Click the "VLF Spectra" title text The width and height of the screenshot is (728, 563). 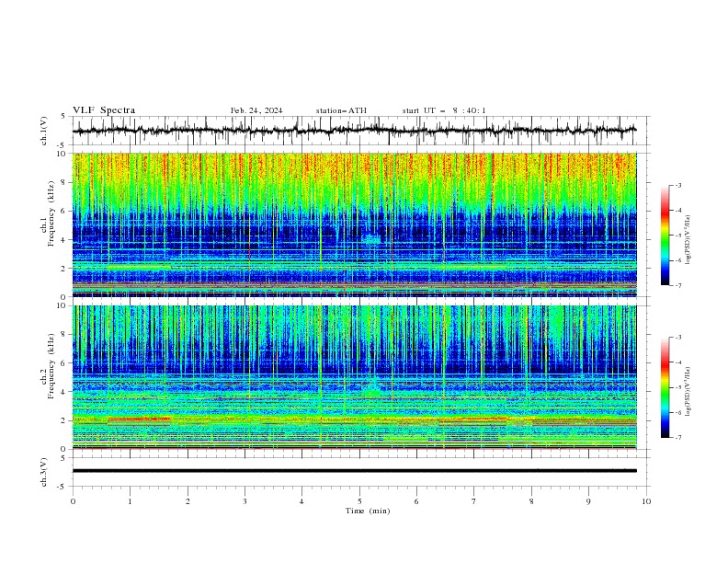coord(104,110)
